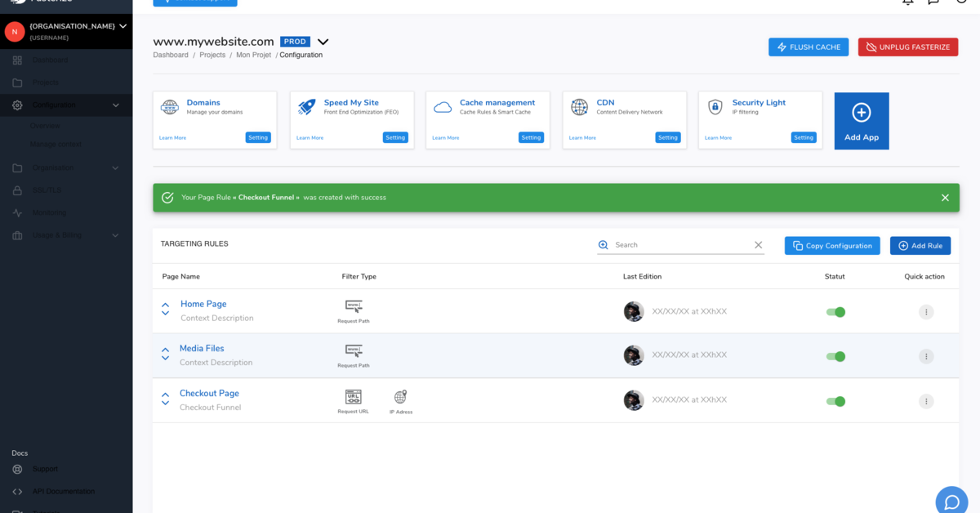Click the Flush Cache button

[x=808, y=47]
